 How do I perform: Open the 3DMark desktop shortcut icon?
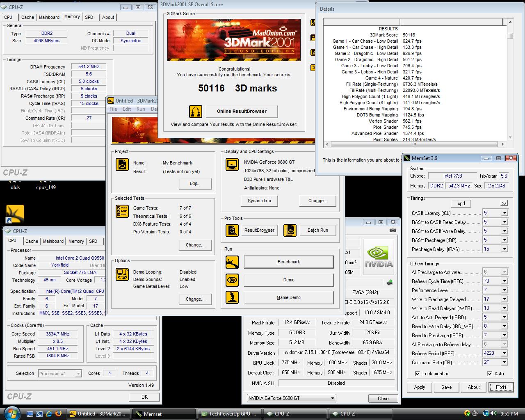[15, 214]
